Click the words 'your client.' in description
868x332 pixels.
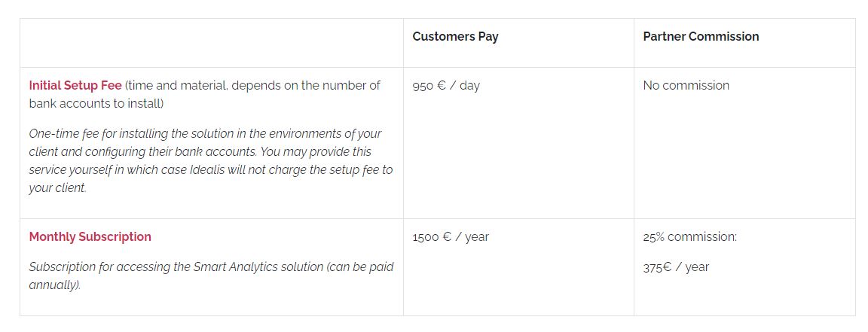pyautogui.click(x=57, y=188)
